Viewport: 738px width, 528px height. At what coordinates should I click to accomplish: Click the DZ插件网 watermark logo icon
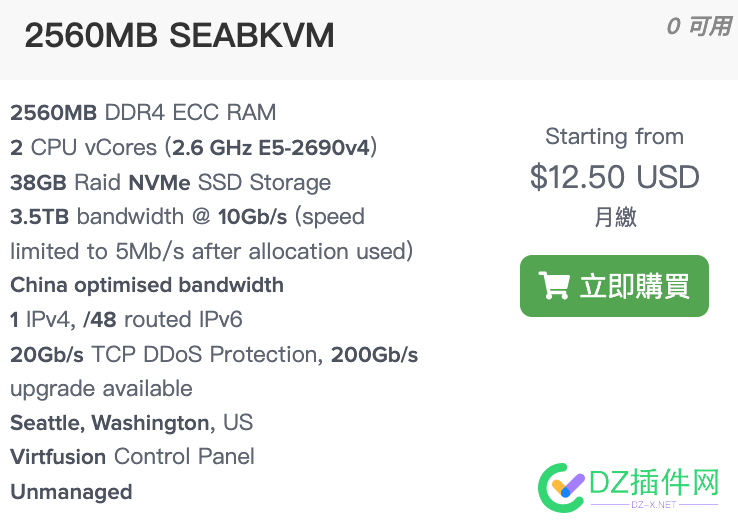tap(562, 488)
